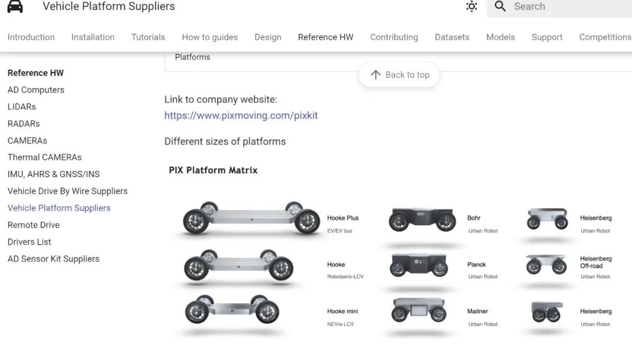632x364 pixels.
Task: Select the site logo in the header
Action: pyautogui.click(x=15, y=6)
